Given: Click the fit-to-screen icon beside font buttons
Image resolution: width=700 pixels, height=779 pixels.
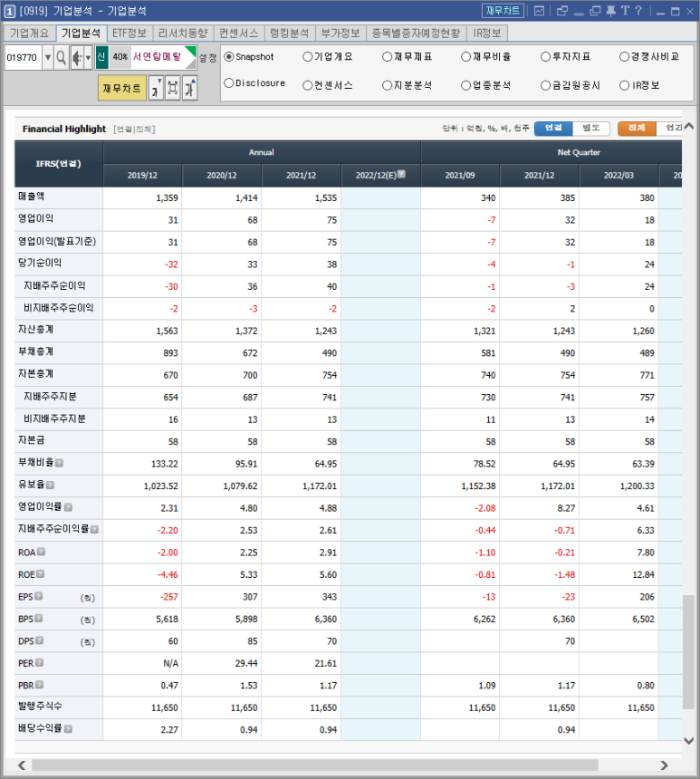Looking at the screenshot, I should pyautogui.click(x=172, y=88).
